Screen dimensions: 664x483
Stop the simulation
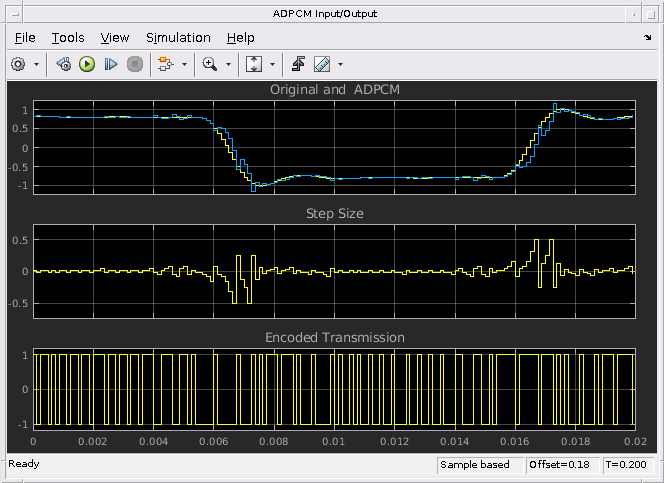[x=135, y=64]
